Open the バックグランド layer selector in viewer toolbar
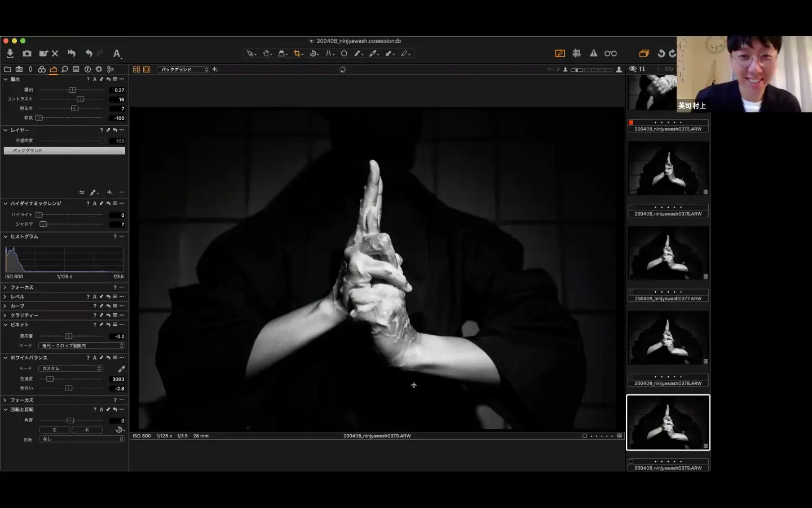 [183, 69]
